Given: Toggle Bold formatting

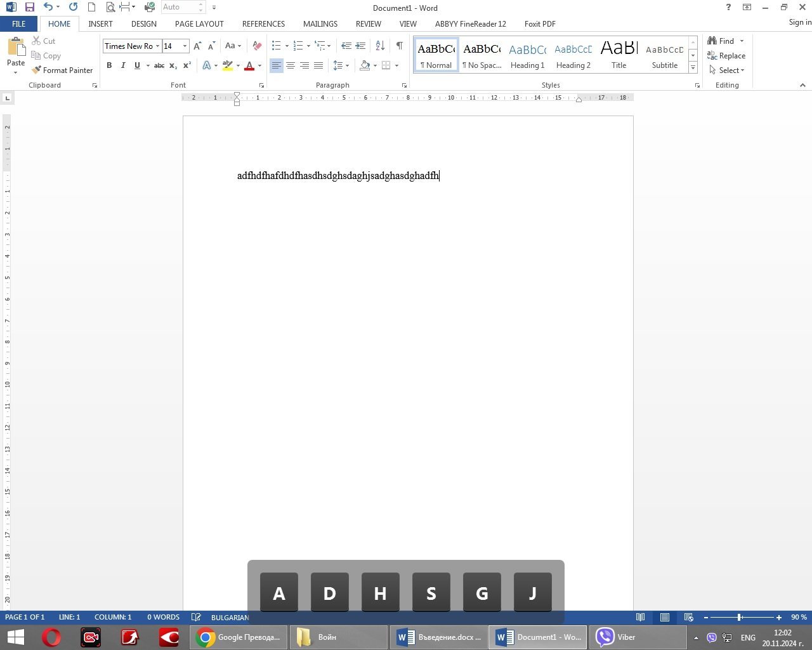Looking at the screenshot, I should (x=109, y=65).
